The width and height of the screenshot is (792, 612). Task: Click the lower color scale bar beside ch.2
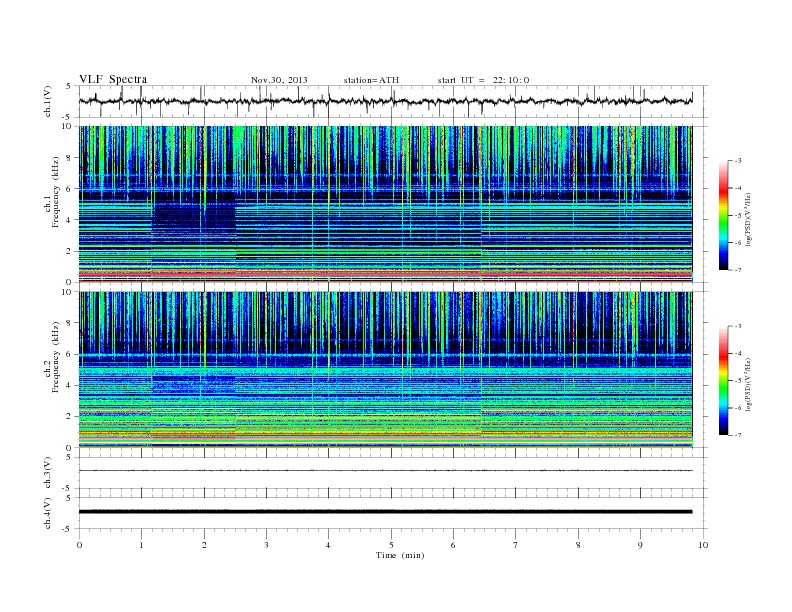pos(723,380)
